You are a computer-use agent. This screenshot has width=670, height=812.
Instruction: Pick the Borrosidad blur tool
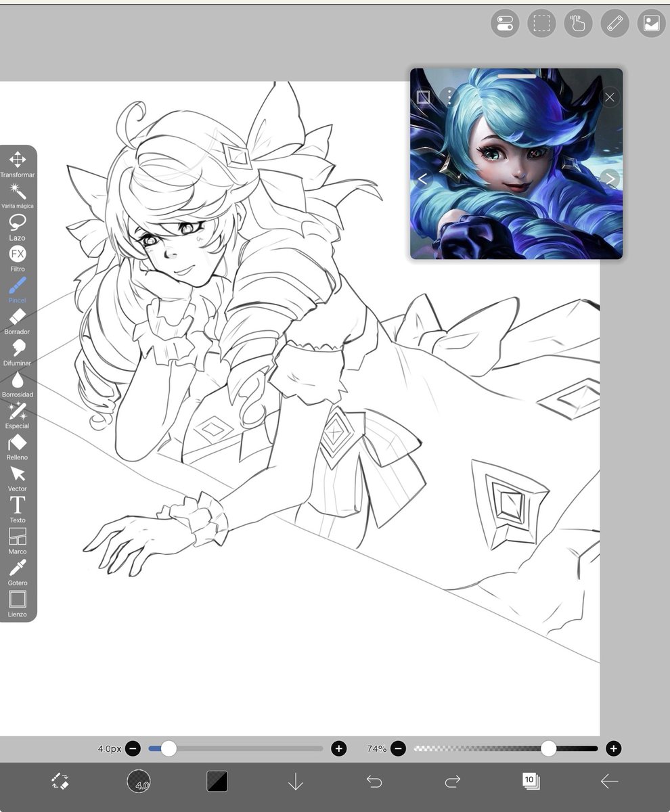pyautogui.click(x=18, y=384)
